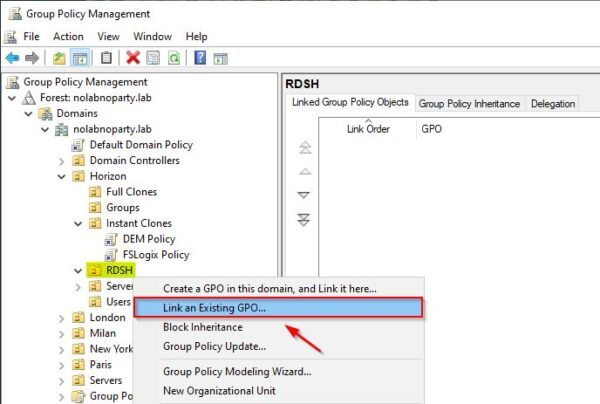Choose Link an Existing GPO...
600x404 pixels.
click(279, 308)
